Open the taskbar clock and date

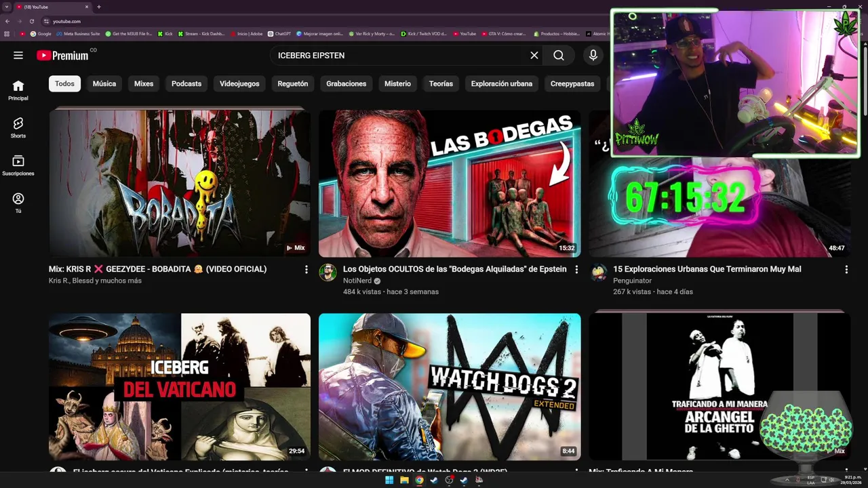coord(852,480)
